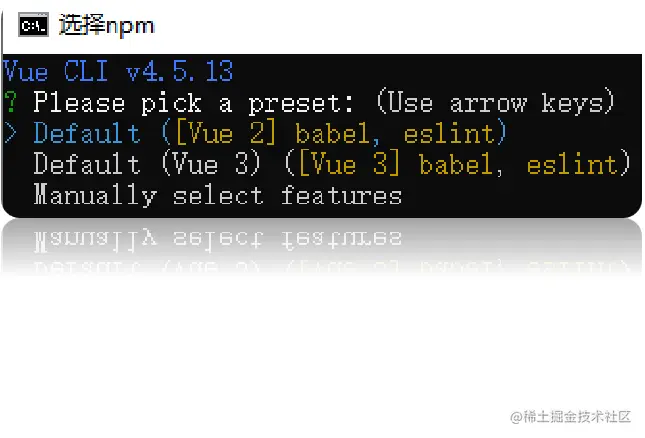Click the green question mark prompt symbol
This screenshot has height=438, width=645.
pyautogui.click(x=11, y=103)
